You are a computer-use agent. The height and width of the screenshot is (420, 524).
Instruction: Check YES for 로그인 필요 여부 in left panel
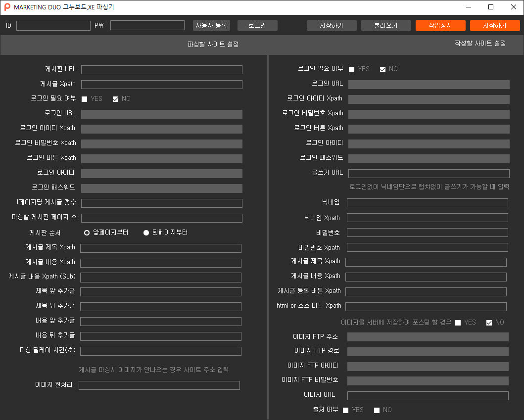[85, 99]
